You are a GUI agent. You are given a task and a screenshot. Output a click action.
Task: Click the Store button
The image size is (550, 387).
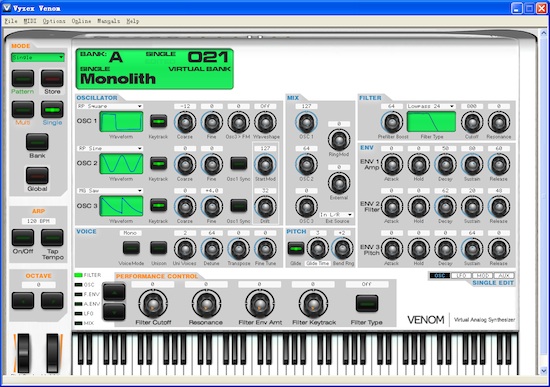(52, 78)
